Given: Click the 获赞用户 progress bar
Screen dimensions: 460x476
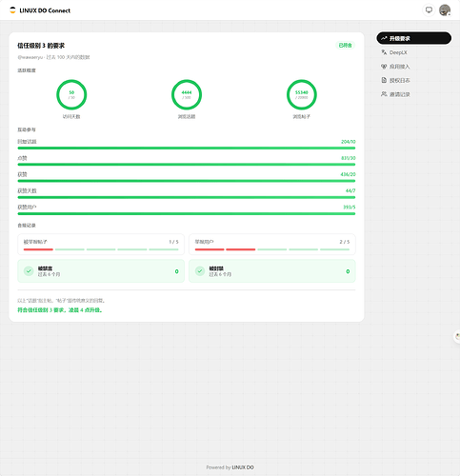Looking at the screenshot, I should (x=187, y=213).
